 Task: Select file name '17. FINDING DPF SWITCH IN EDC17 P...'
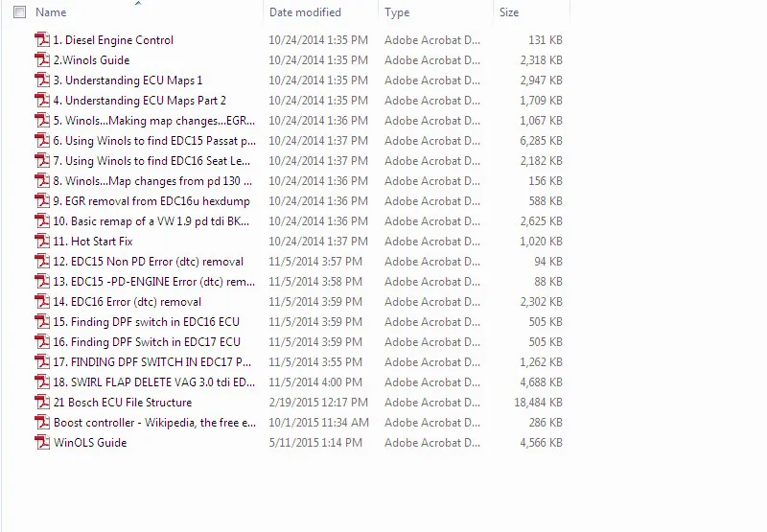tap(152, 361)
